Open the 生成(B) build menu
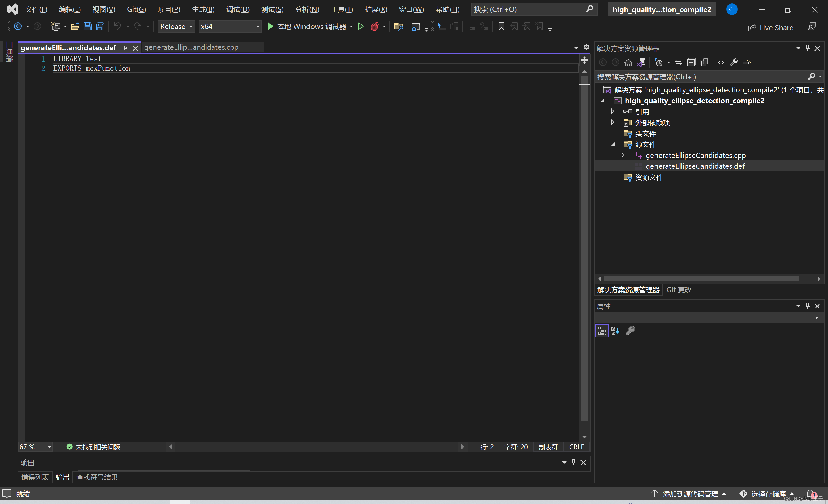 203,9
